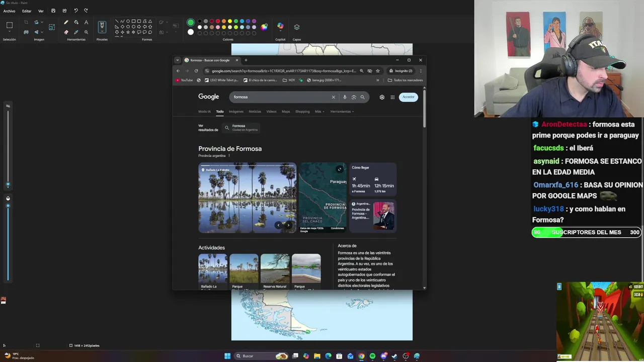This screenshot has width=644, height=362.
Task: Click the Acceder sign-in button
Action: [409, 97]
